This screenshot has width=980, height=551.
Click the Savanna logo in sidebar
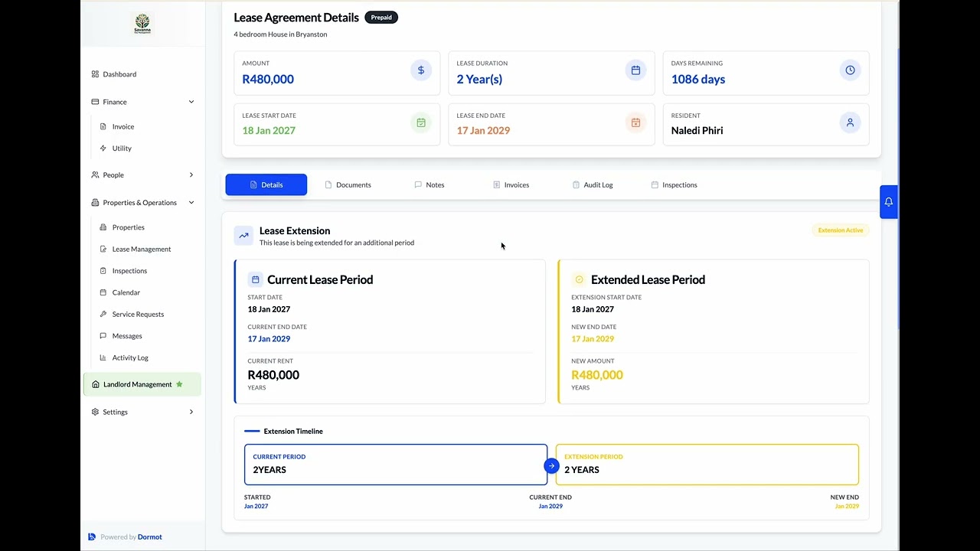point(142,24)
